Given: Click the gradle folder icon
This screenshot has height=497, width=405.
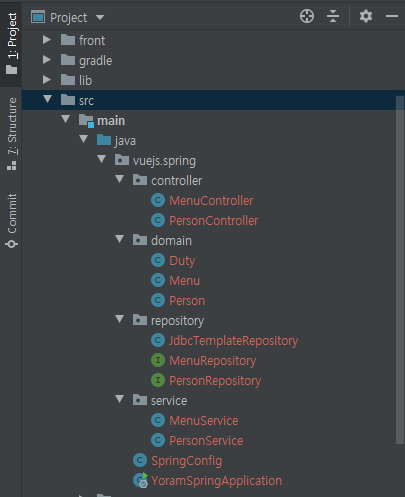Looking at the screenshot, I should 68,60.
